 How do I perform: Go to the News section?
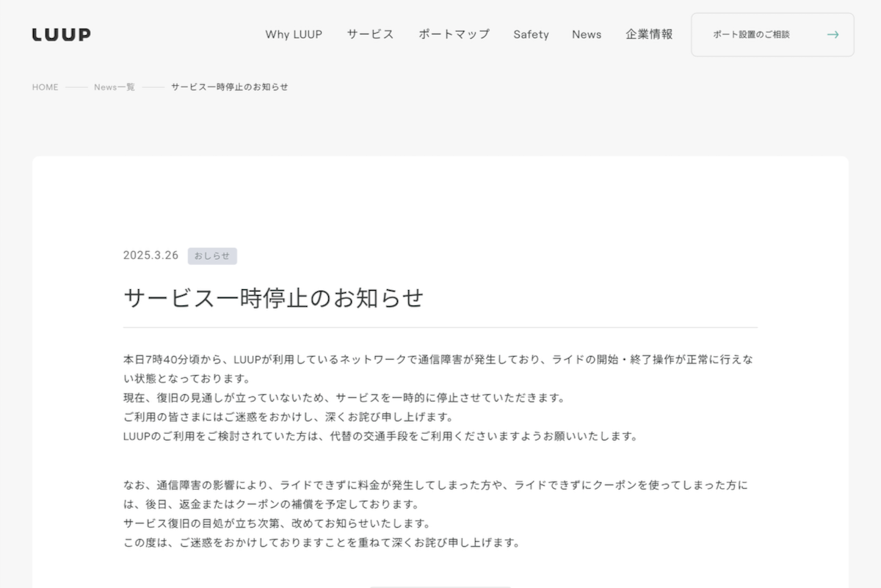click(x=587, y=34)
